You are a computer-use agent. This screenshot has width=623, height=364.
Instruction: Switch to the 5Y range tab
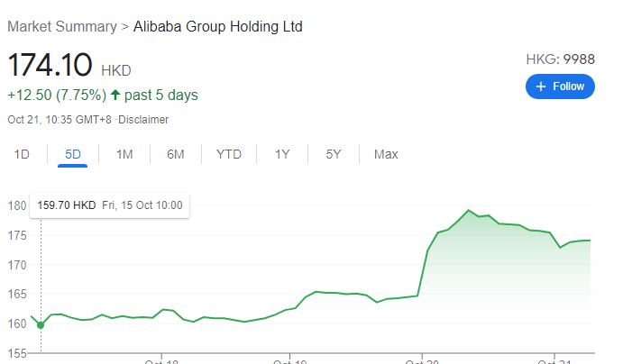(334, 154)
